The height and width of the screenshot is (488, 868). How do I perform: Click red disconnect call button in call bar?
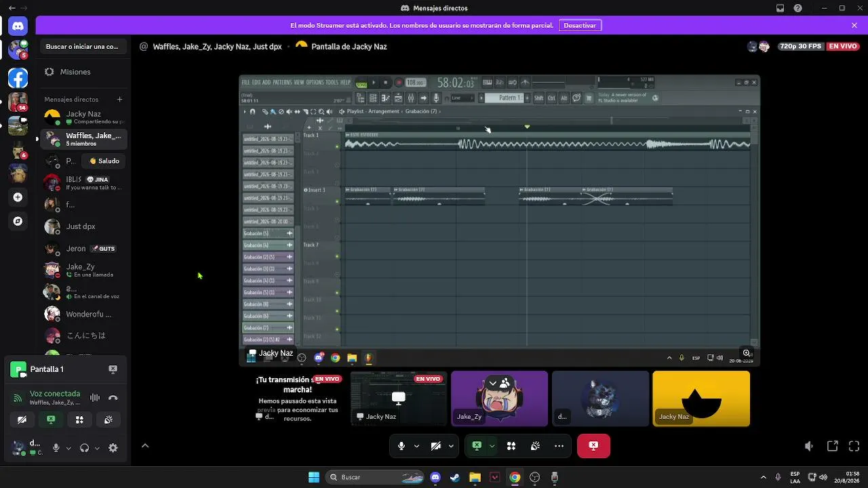click(593, 446)
